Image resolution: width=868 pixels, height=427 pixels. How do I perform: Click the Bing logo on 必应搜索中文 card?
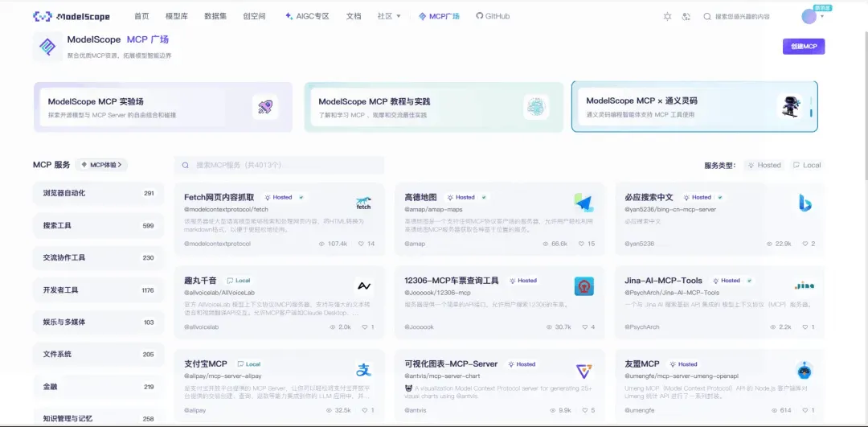tap(805, 203)
